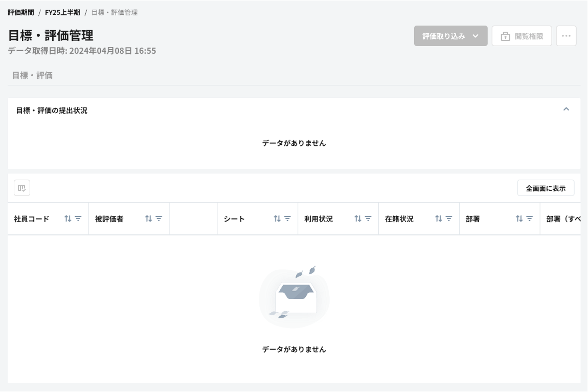Image resolution: width=588 pixels, height=392 pixels.
Task: Filter the シート column
Action: pyautogui.click(x=287, y=219)
